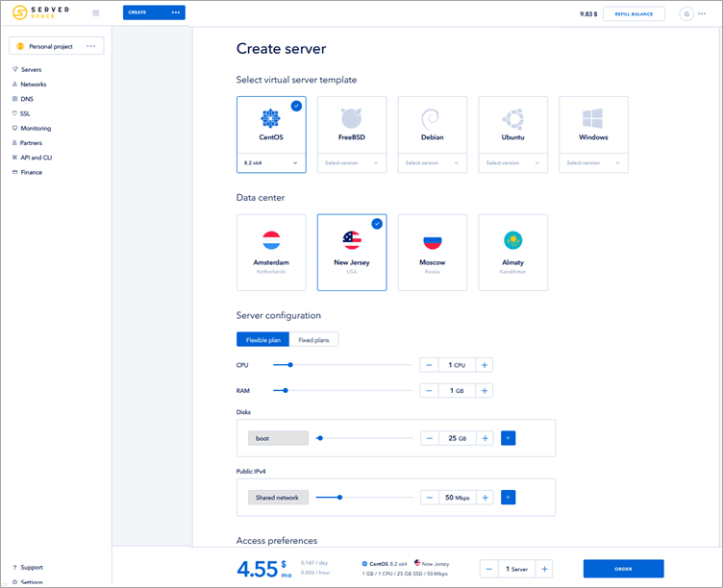The image size is (723, 588).
Task: Click the Debian swirl logo
Action: click(x=431, y=119)
